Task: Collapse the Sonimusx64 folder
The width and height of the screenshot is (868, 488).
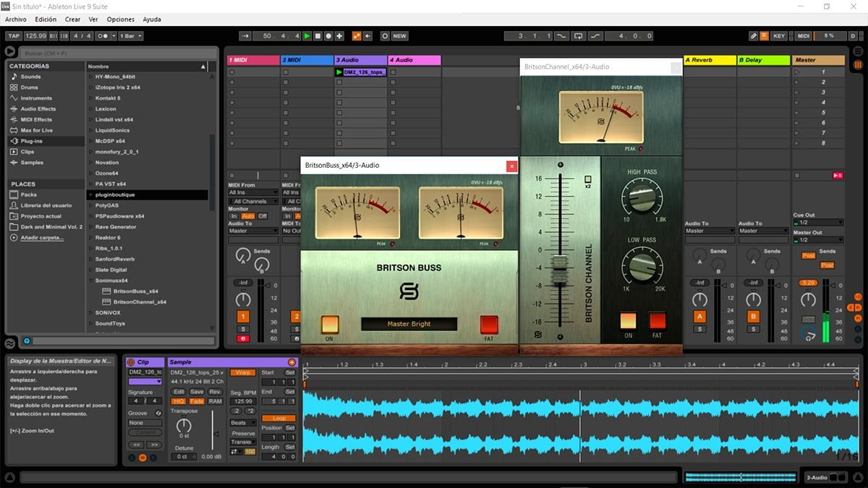Action: [x=91, y=281]
